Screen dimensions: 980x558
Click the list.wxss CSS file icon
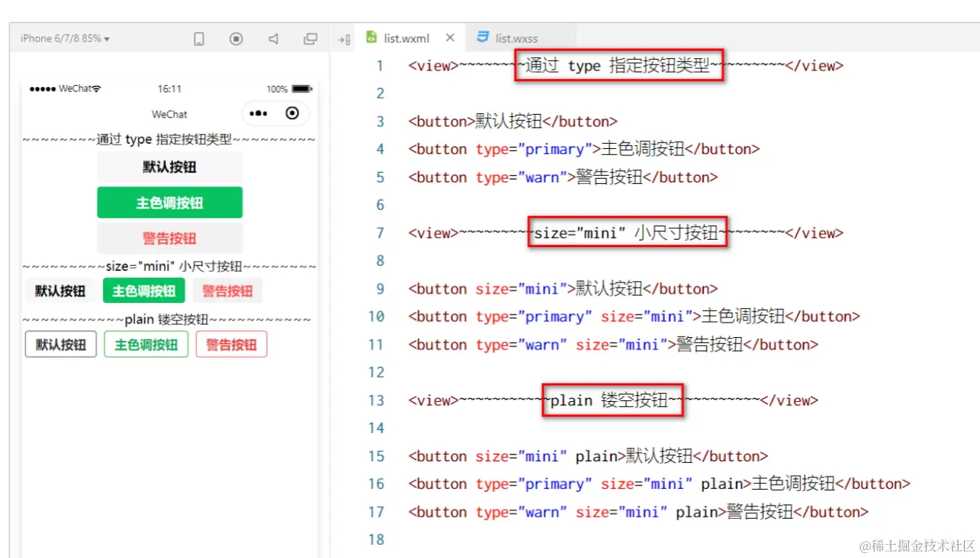click(x=483, y=37)
